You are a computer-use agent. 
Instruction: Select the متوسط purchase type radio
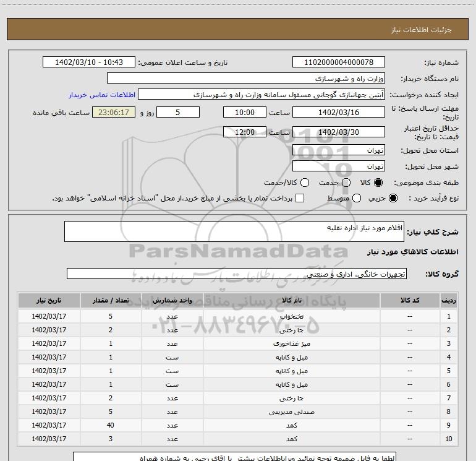tap(357, 198)
